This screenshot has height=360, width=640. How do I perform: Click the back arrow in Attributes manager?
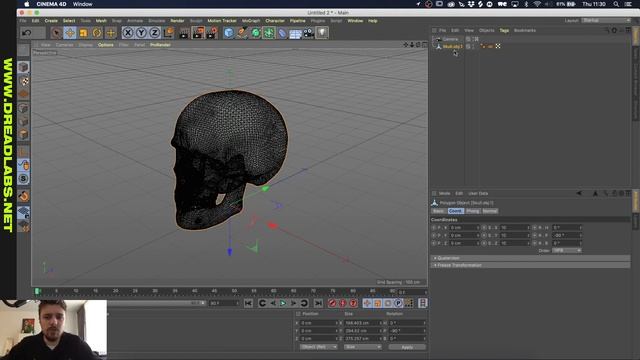pos(579,193)
